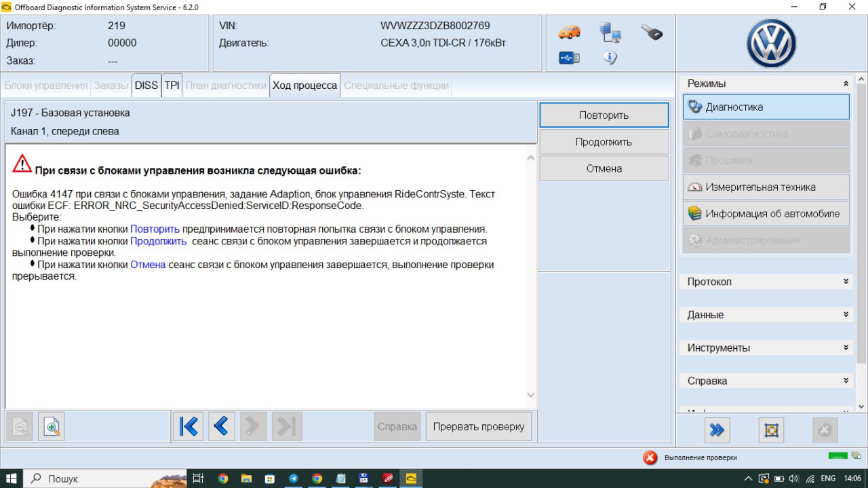Show hidden system tray icons
This screenshot has width=868, height=488.
pyautogui.click(x=749, y=478)
